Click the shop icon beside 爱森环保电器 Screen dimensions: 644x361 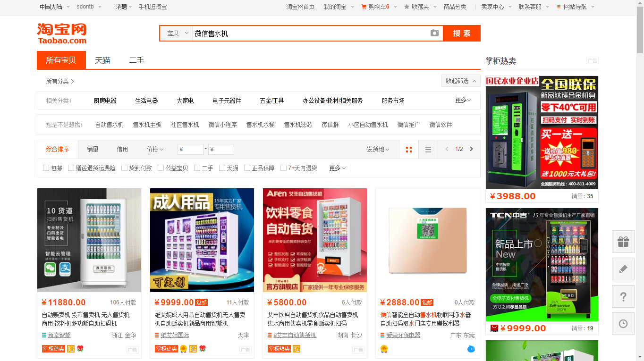click(x=382, y=335)
